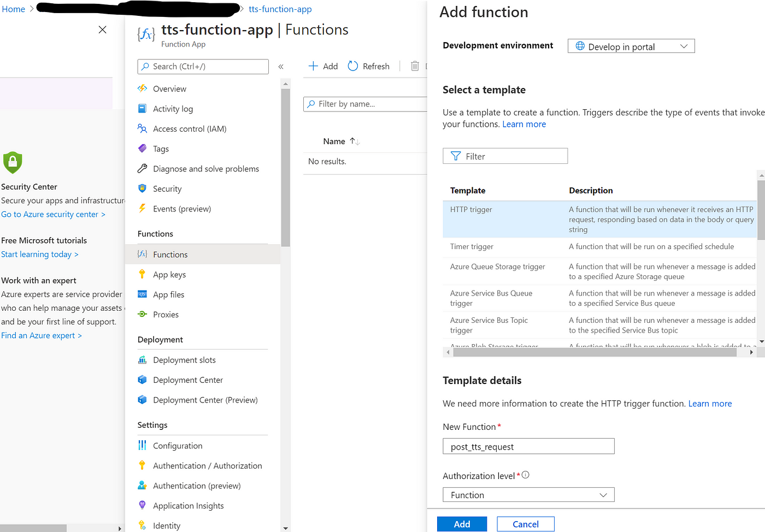Image resolution: width=765 pixels, height=532 pixels.
Task: Click the App files icon
Action: [142, 294]
